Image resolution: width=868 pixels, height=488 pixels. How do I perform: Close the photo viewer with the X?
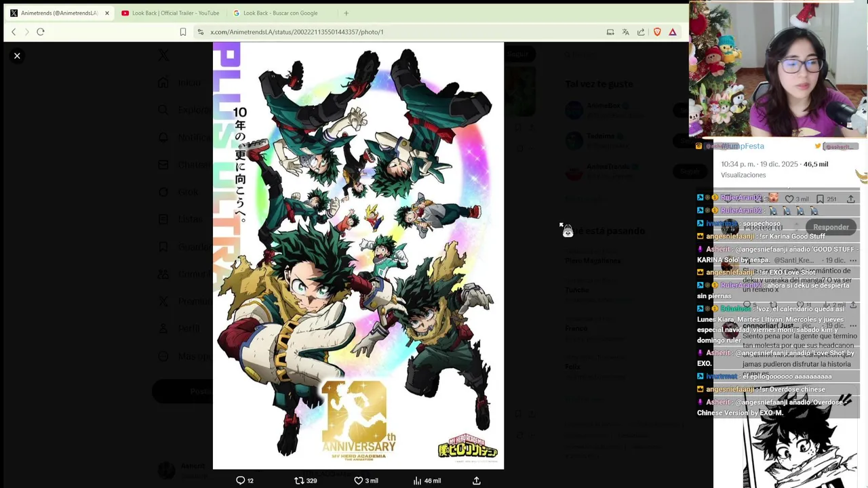click(17, 56)
